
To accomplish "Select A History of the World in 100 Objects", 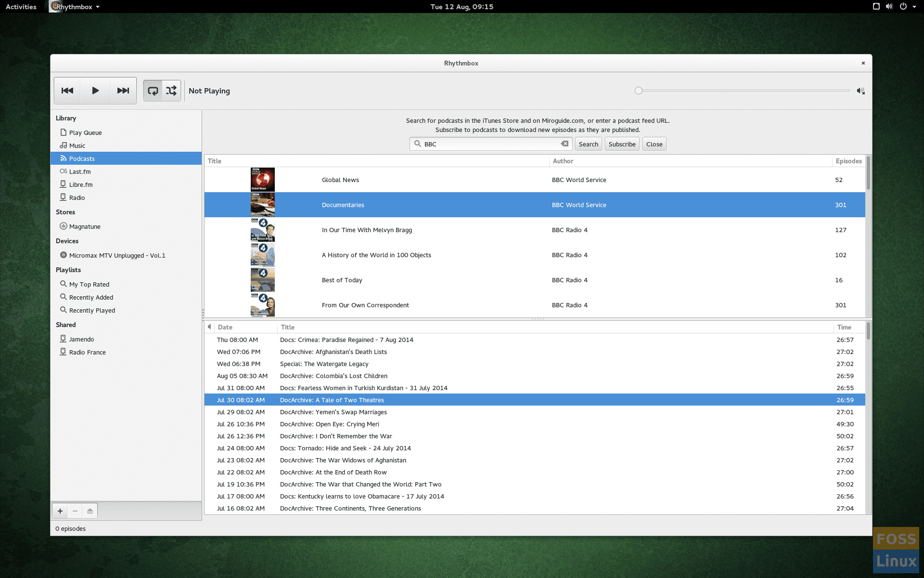I will 535,255.
